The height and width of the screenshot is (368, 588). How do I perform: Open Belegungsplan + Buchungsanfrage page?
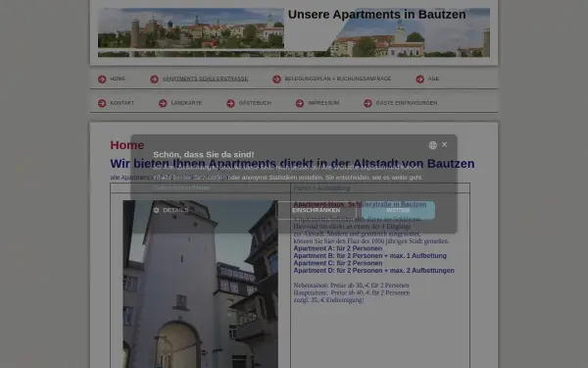[338, 79]
